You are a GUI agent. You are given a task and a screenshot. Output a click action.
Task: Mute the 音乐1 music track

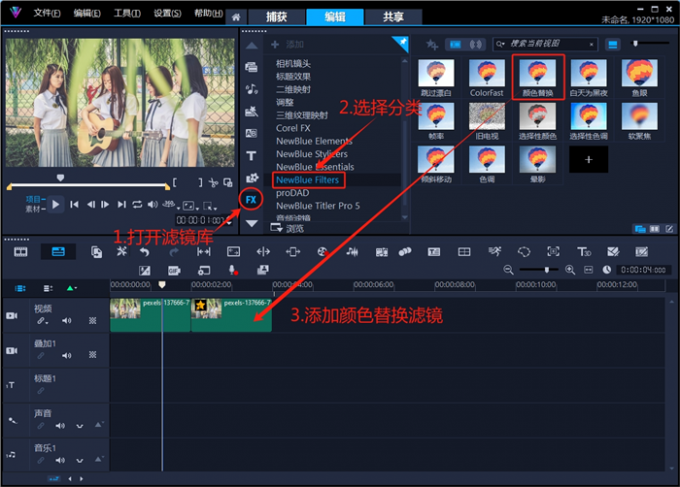point(60,460)
